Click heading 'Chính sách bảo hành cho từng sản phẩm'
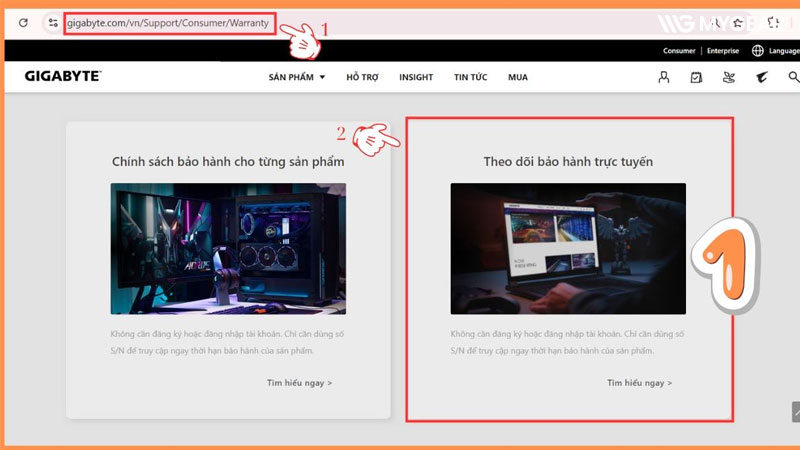This screenshot has width=800, height=450. click(228, 162)
